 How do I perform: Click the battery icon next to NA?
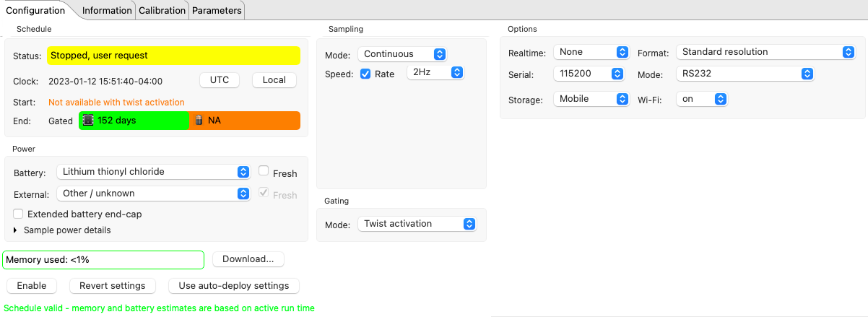[199, 121]
